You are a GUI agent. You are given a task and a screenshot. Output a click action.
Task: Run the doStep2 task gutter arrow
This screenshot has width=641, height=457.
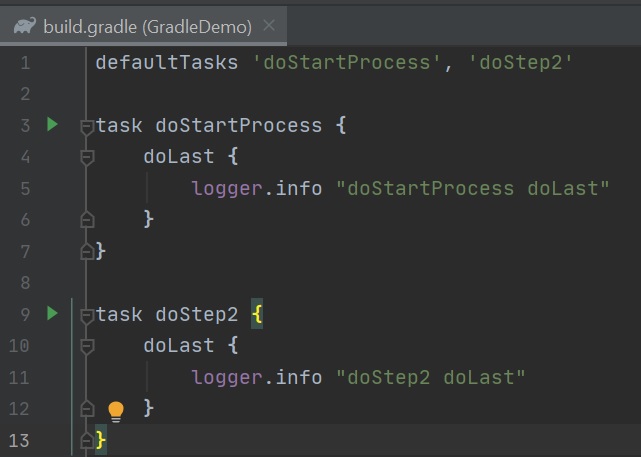click(53, 313)
